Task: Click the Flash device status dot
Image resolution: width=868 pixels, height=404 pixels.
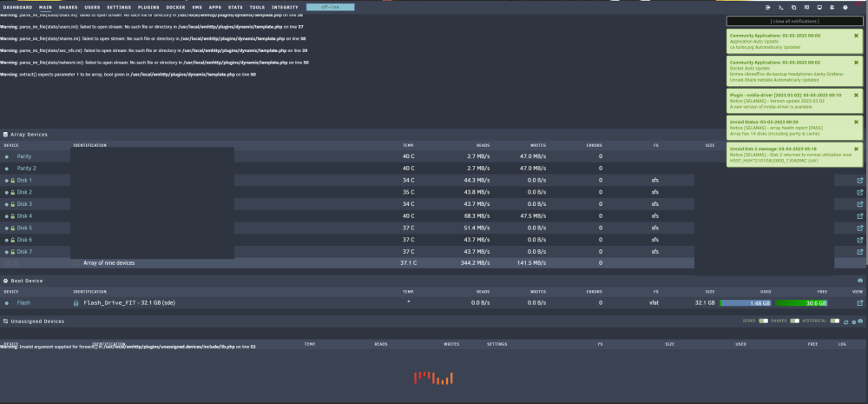Action: 7,303
